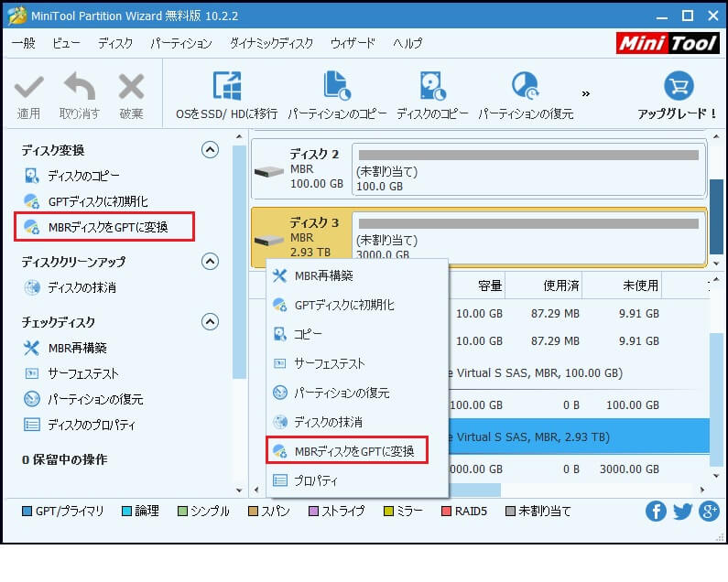This screenshot has height=582, width=728.
Task: Click sidebar scrollbar down arrow
Action: (239, 490)
